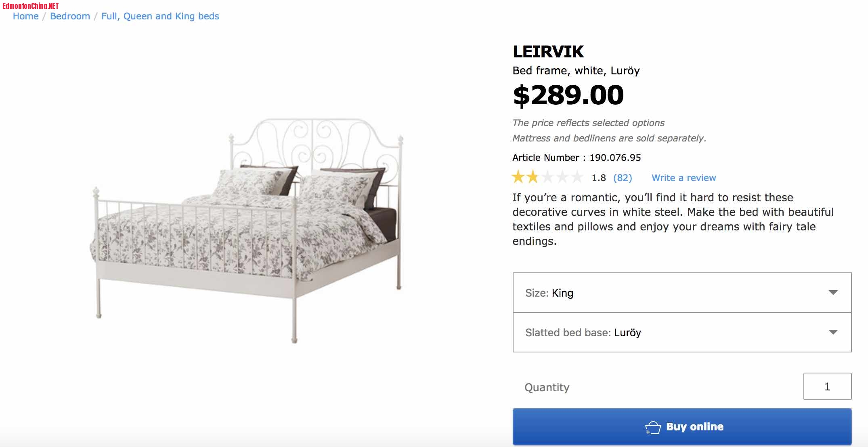Click the third (gray) rating star
The width and height of the screenshot is (868, 447).
[x=548, y=177]
